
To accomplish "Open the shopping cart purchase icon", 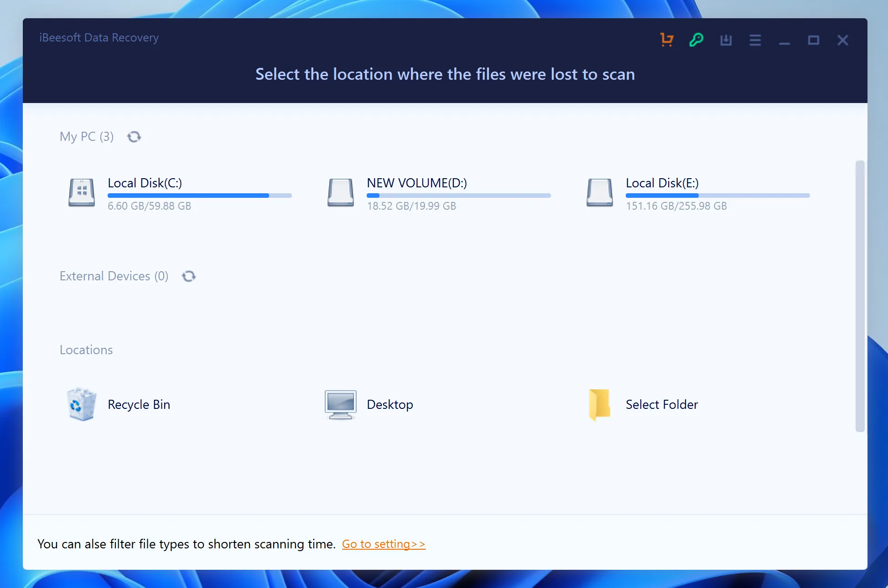I will click(667, 40).
